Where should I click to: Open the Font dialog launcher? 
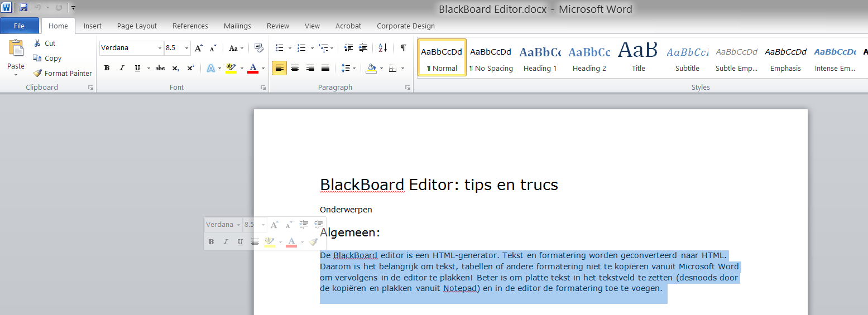tap(263, 88)
